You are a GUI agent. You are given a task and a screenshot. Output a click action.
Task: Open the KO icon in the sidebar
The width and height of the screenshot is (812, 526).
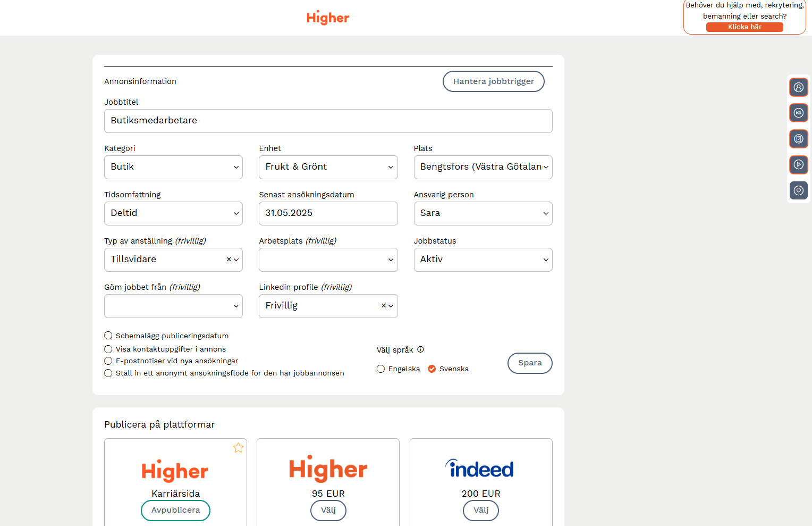tap(798, 113)
